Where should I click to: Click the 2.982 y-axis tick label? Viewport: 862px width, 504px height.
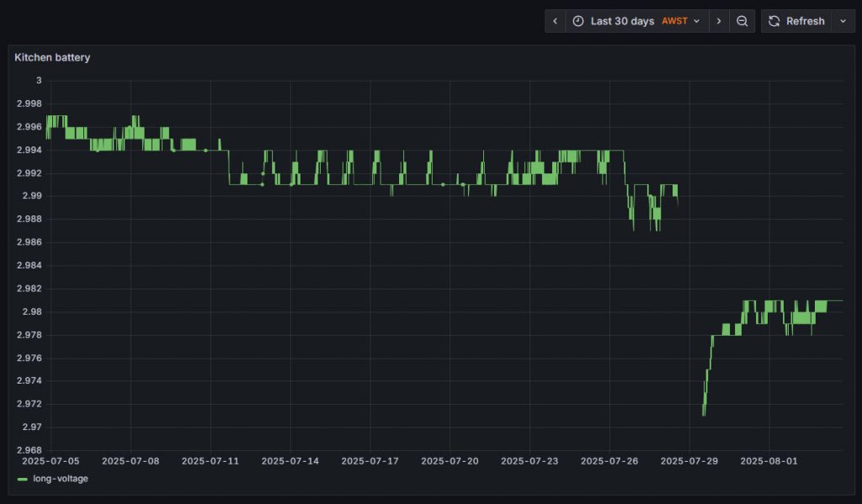[29, 289]
